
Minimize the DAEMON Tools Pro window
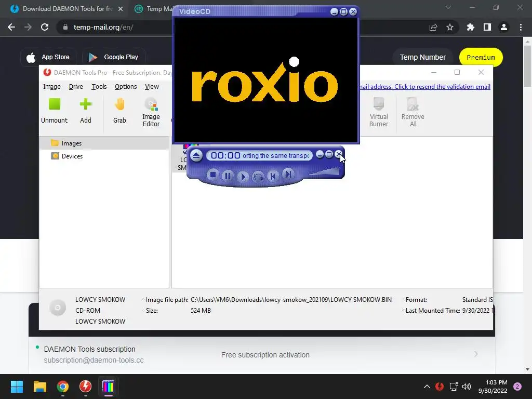[x=434, y=72]
